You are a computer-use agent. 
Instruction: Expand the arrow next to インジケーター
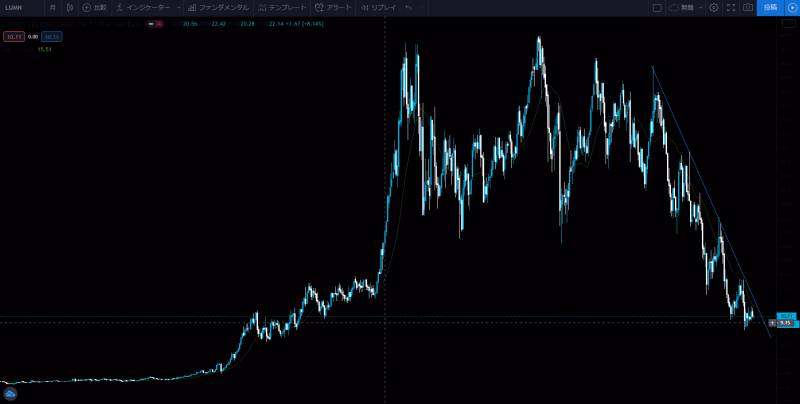point(178,7)
